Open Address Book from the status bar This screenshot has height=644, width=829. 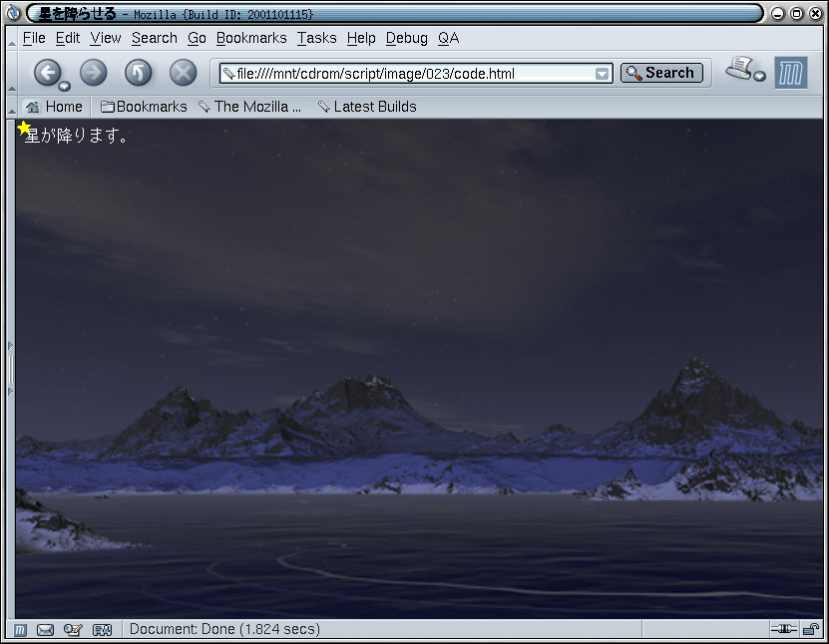click(102, 630)
